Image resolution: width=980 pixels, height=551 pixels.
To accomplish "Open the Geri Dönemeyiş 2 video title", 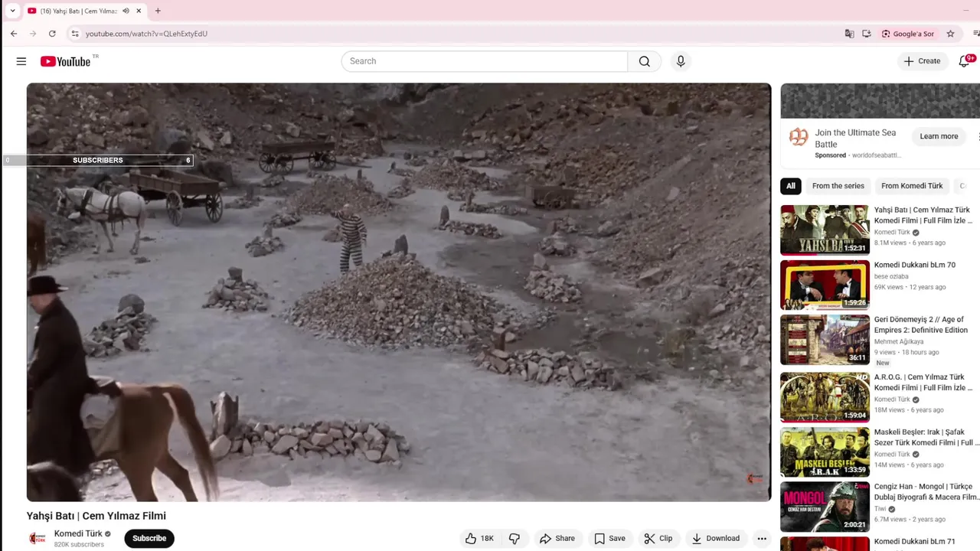I will pyautogui.click(x=921, y=324).
